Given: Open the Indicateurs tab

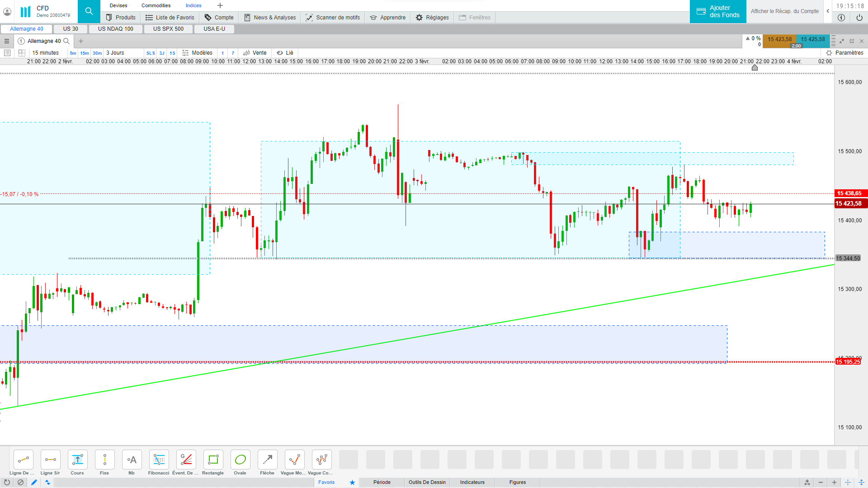Looking at the screenshot, I should (x=472, y=482).
